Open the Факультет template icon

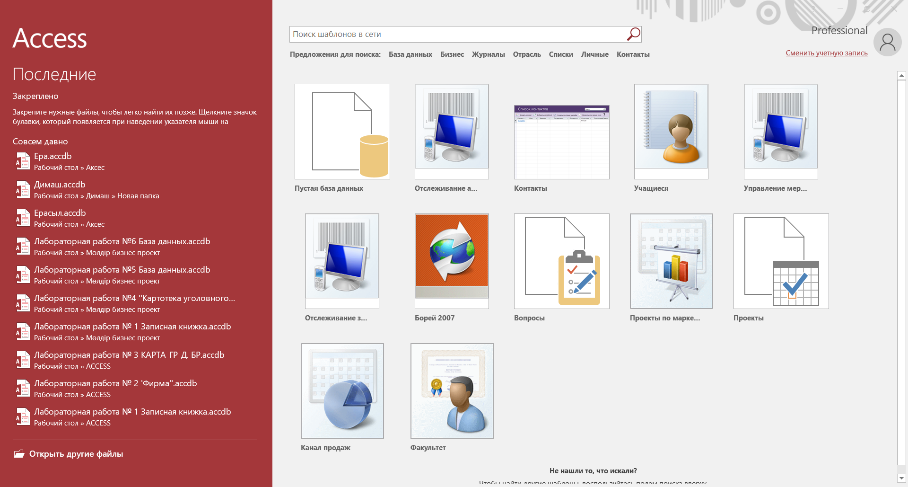[x=452, y=390]
